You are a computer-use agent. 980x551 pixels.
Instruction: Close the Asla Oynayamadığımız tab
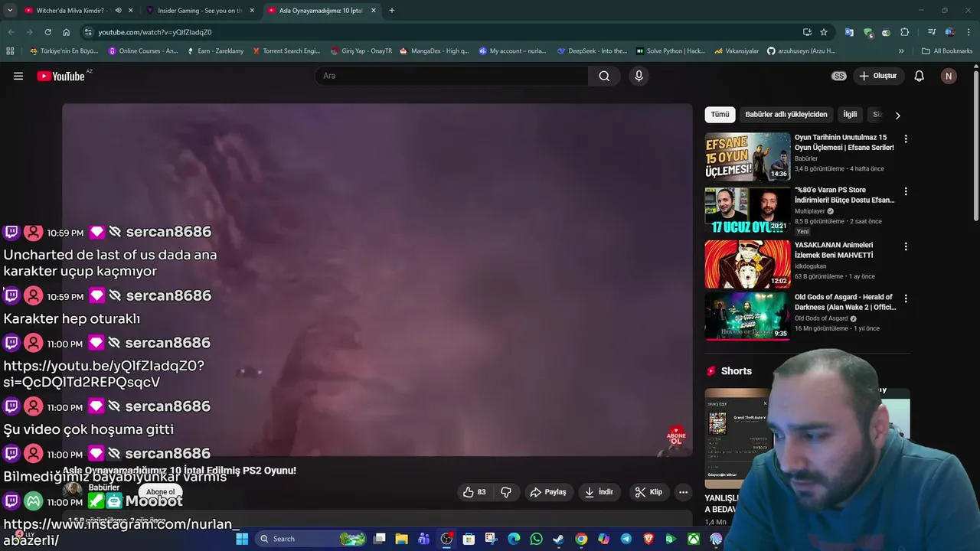374,11
